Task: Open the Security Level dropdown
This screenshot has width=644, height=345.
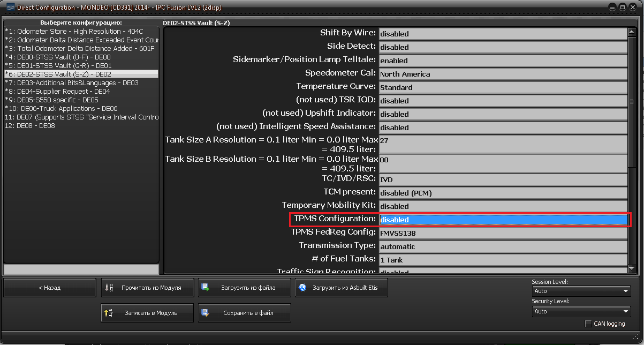Action: (x=581, y=311)
